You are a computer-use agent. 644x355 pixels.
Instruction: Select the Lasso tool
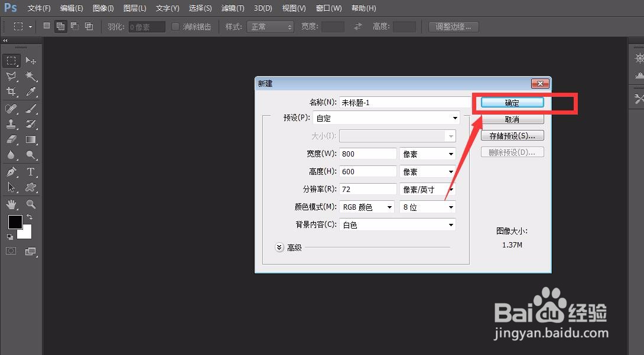coord(12,76)
